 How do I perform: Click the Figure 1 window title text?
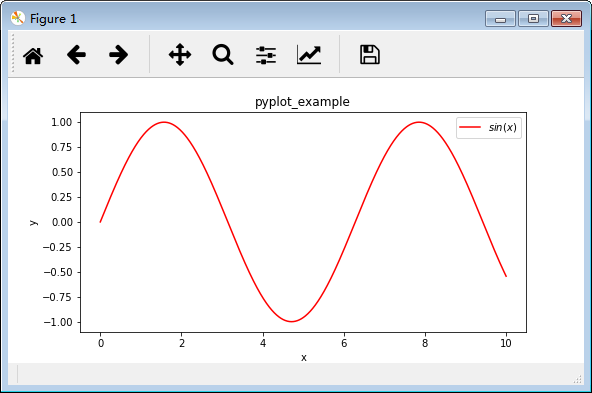pyautogui.click(x=53, y=19)
